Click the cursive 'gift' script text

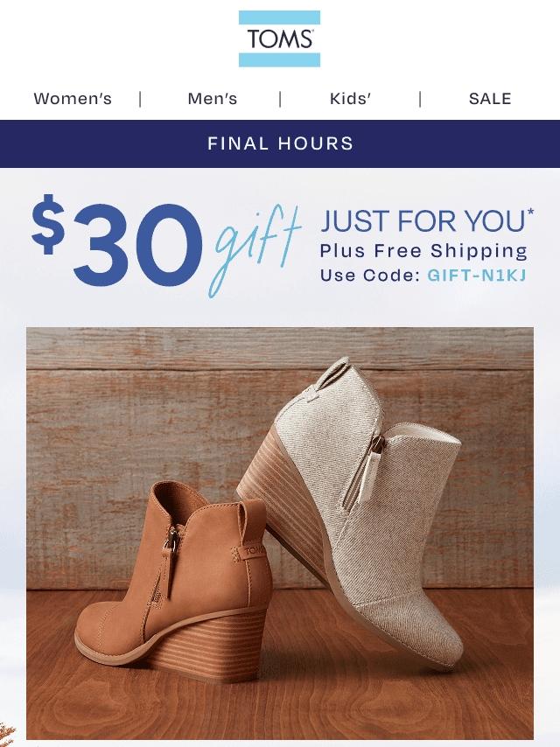click(255, 251)
